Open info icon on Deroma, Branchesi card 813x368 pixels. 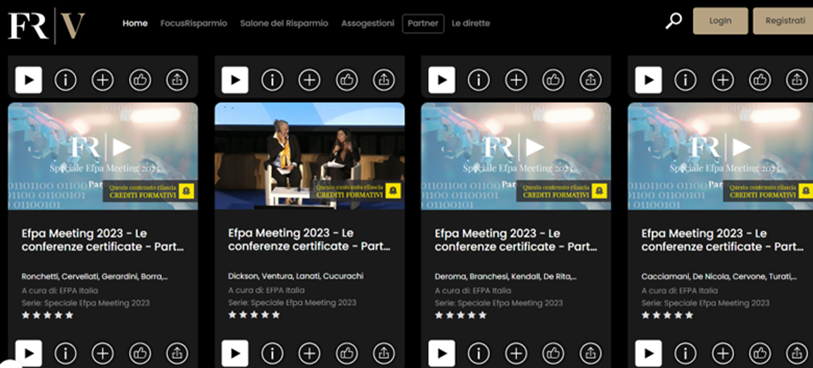479,353
